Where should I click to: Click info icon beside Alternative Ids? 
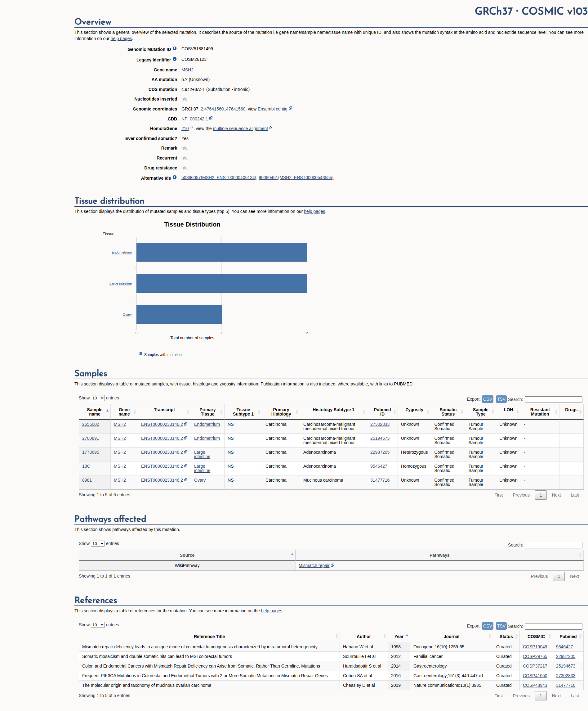pyautogui.click(x=175, y=178)
